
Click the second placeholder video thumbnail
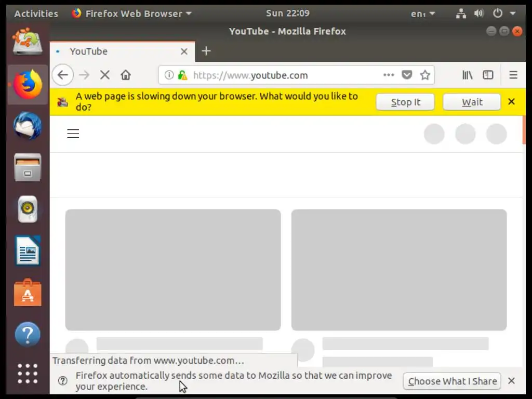pyautogui.click(x=399, y=270)
